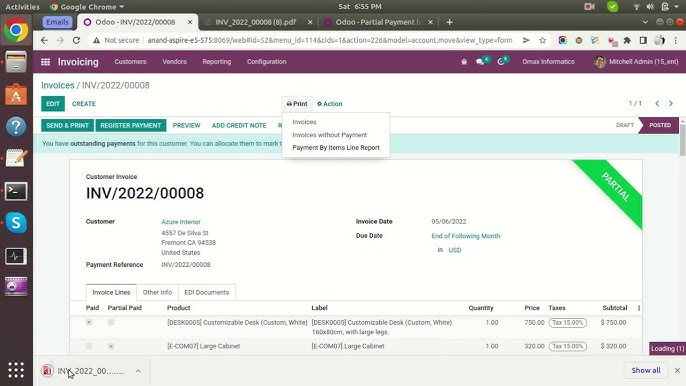The image size is (686, 386).
Task: Open invoice lines column options menu
Action: pyautogui.click(x=639, y=308)
